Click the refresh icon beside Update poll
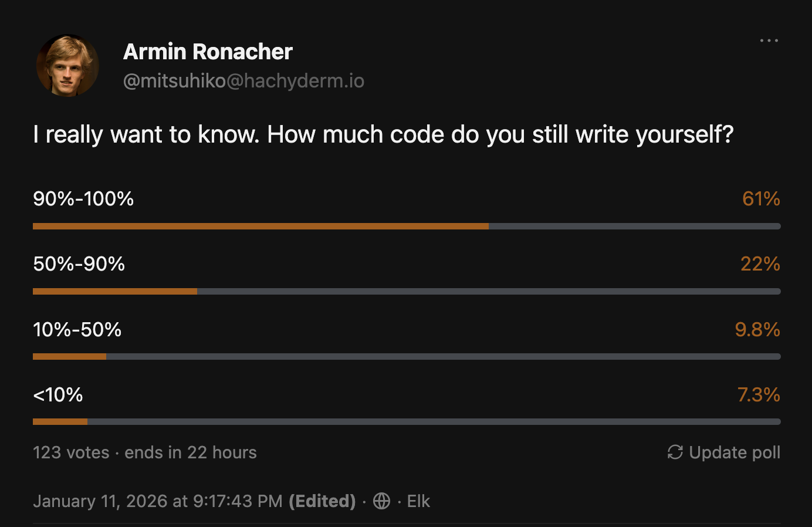 click(675, 452)
